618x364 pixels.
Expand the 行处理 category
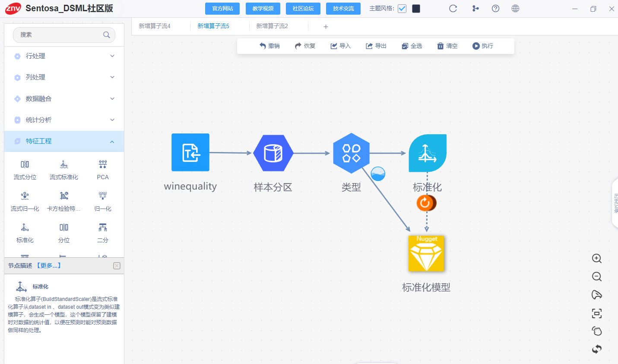click(x=64, y=56)
